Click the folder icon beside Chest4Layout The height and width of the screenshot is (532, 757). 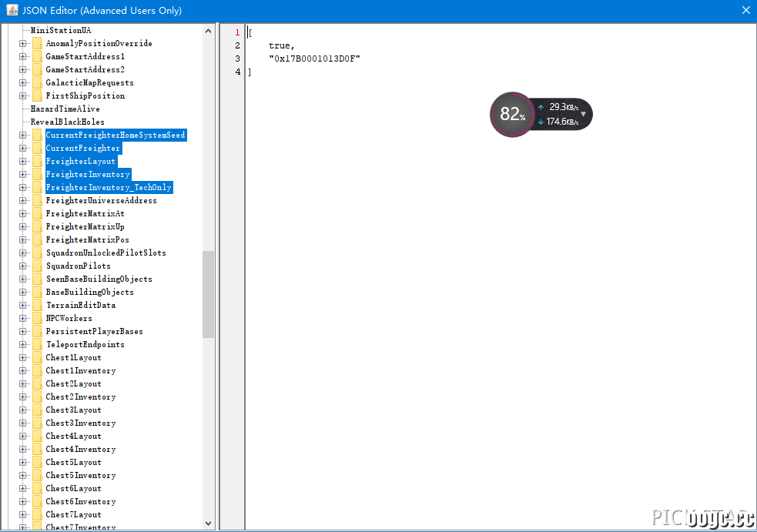pyautogui.click(x=37, y=436)
